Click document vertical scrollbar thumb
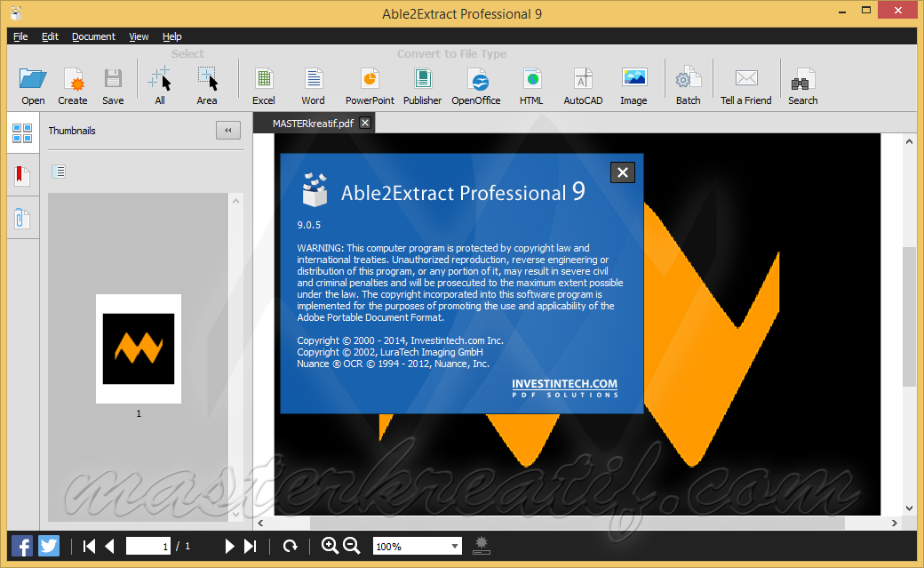This screenshot has width=924, height=568. coord(909,316)
